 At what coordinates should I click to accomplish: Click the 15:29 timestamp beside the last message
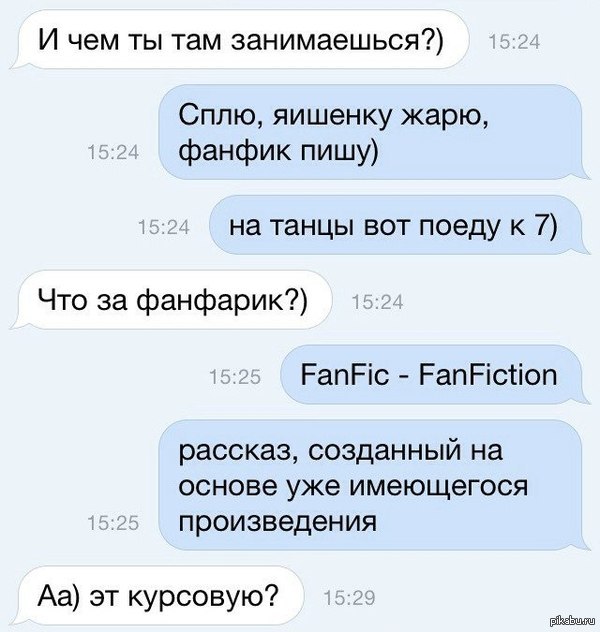pos(349,598)
